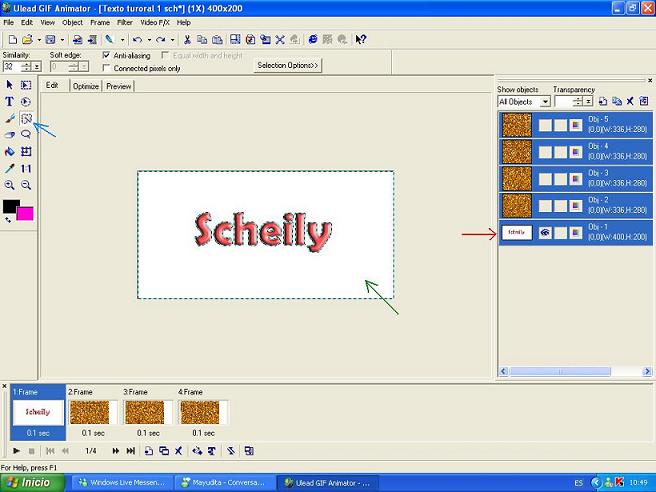Click the Zoom Out tool
The image size is (656, 492).
[26, 185]
